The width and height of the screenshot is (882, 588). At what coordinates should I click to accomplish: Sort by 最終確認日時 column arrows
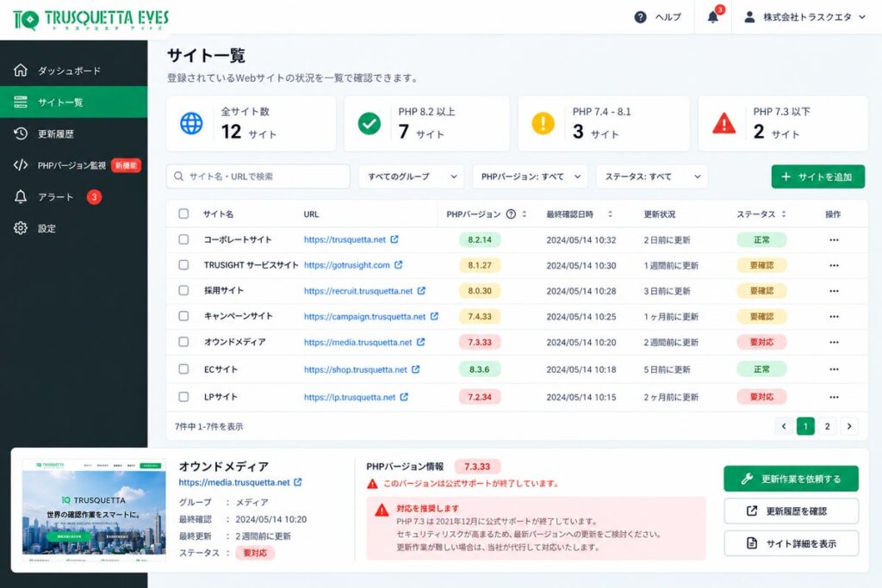coord(610,214)
